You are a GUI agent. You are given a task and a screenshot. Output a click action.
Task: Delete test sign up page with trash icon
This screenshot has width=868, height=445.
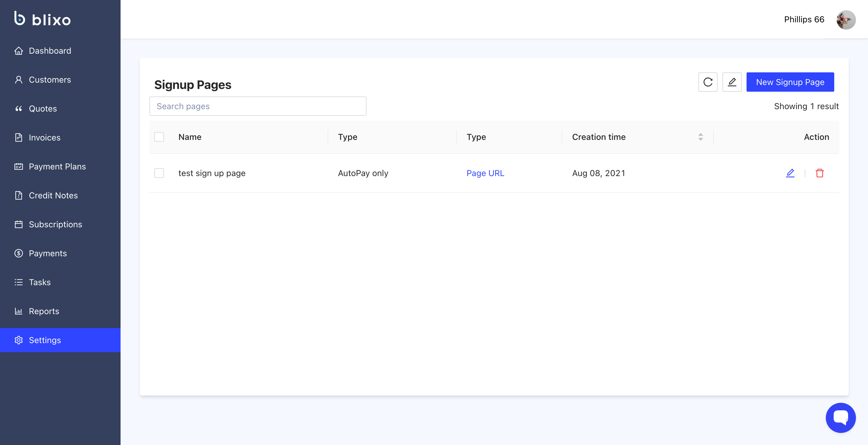point(819,173)
